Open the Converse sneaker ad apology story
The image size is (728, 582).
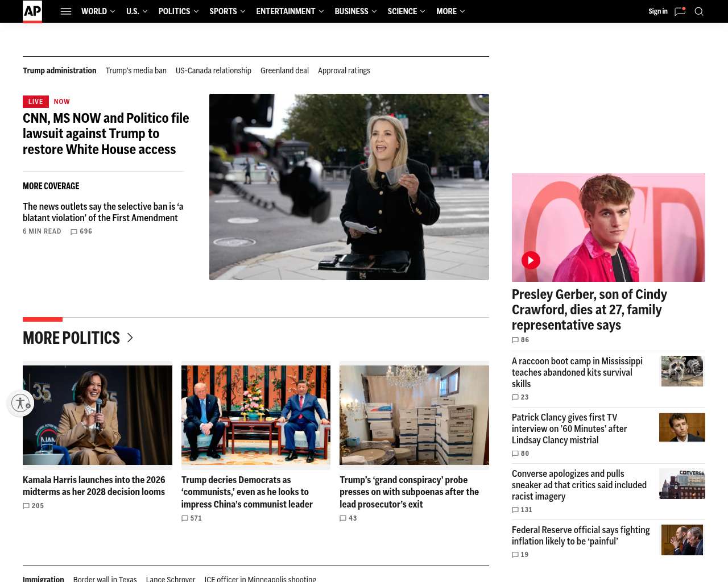pos(579,485)
